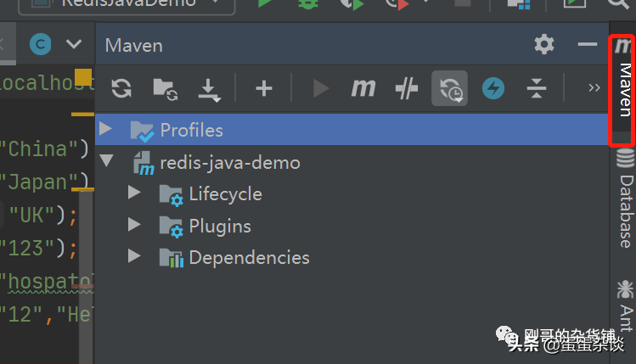Open the Ant side tab

tap(626, 306)
